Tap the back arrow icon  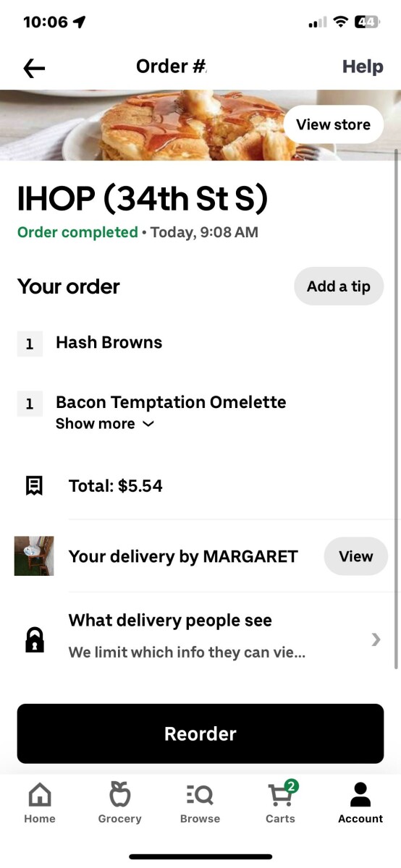(x=34, y=68)
